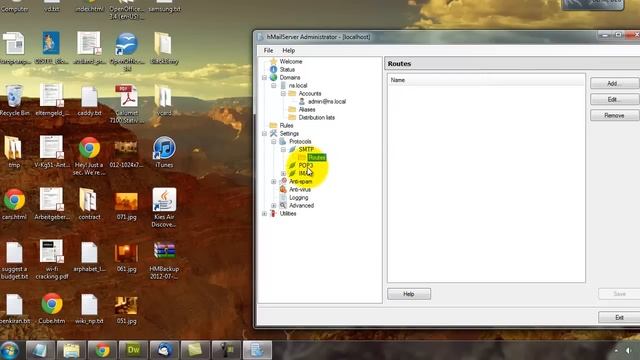
Task: Select the Settings node
Action: 289,133
